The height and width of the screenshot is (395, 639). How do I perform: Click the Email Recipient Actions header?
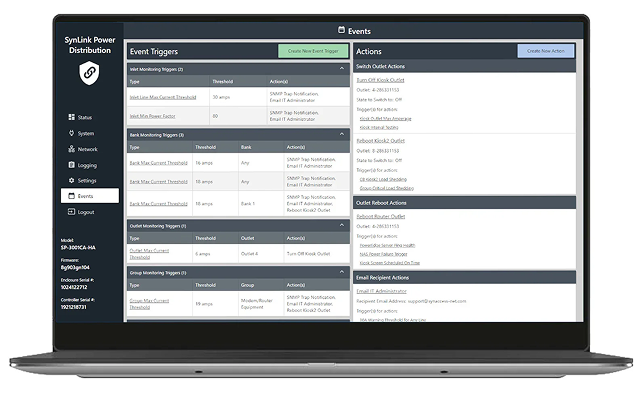click(x=464, y=278)
